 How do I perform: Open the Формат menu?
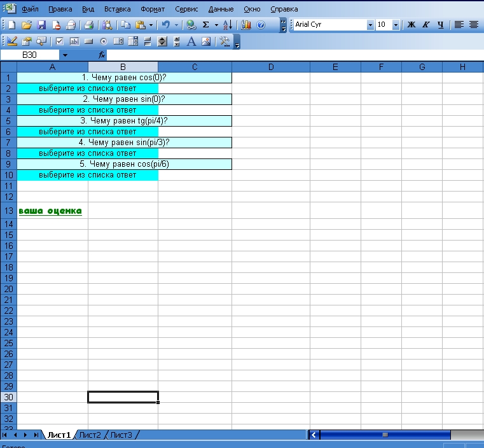pyautogui.click(x=153, y=10)
